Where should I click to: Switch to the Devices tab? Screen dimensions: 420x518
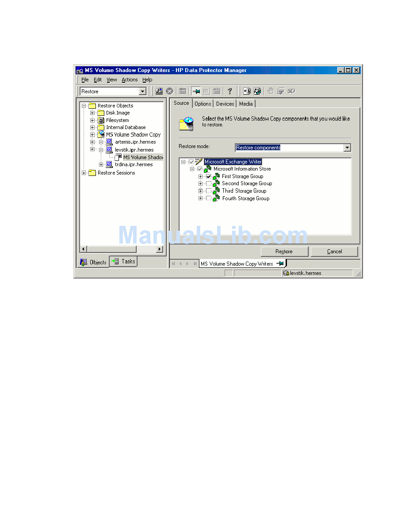(x=225, y=104)
